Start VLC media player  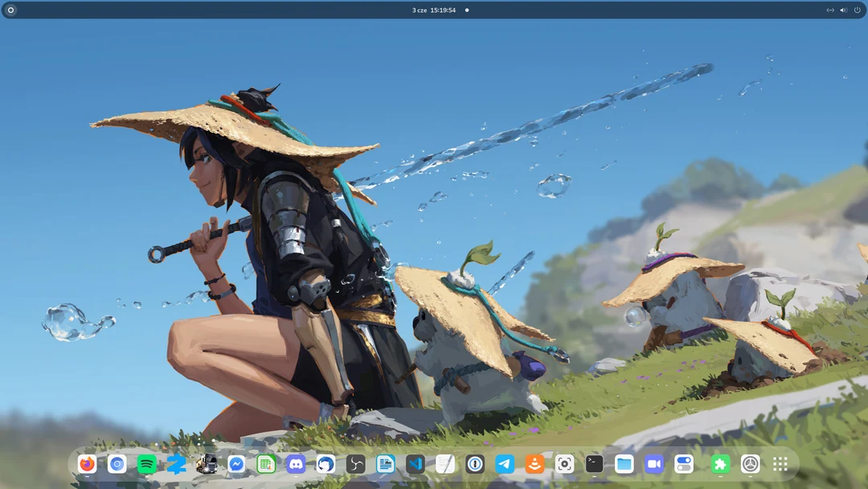534,464
